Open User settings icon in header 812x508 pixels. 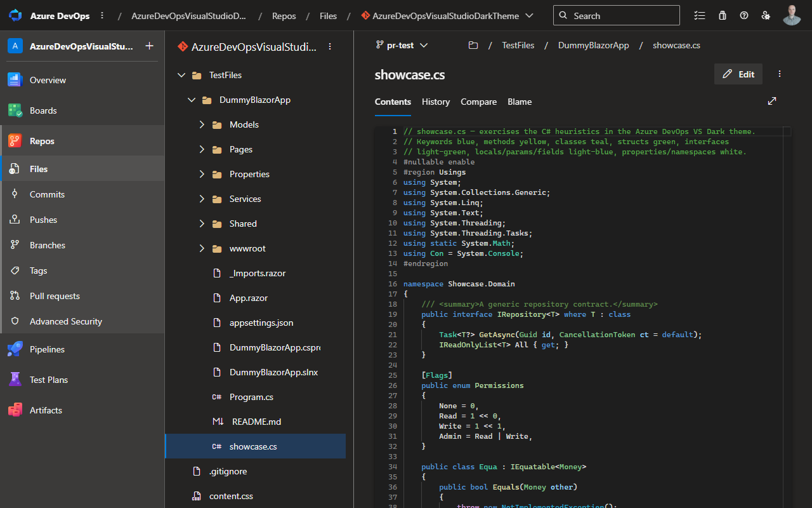coord(766,15)
